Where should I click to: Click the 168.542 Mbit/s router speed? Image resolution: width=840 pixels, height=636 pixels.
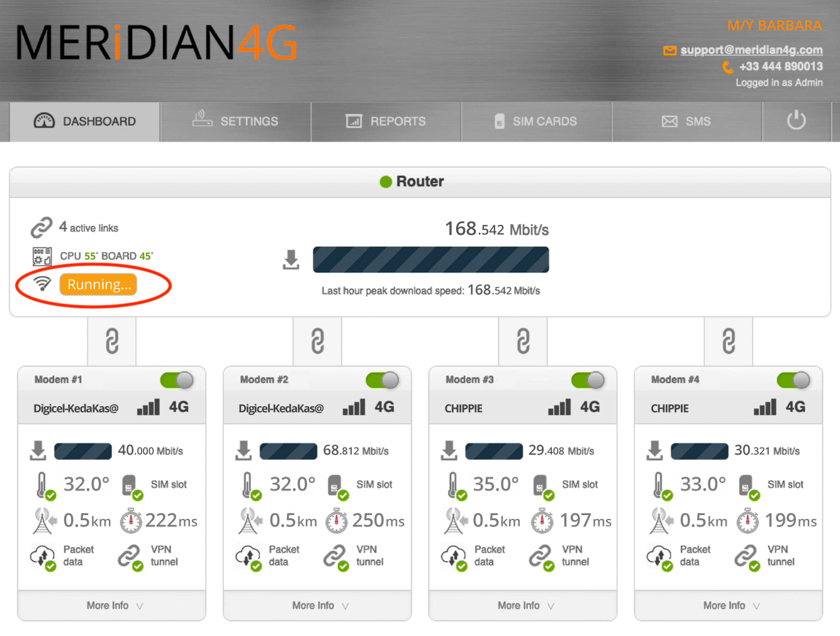tap(497, 229)
